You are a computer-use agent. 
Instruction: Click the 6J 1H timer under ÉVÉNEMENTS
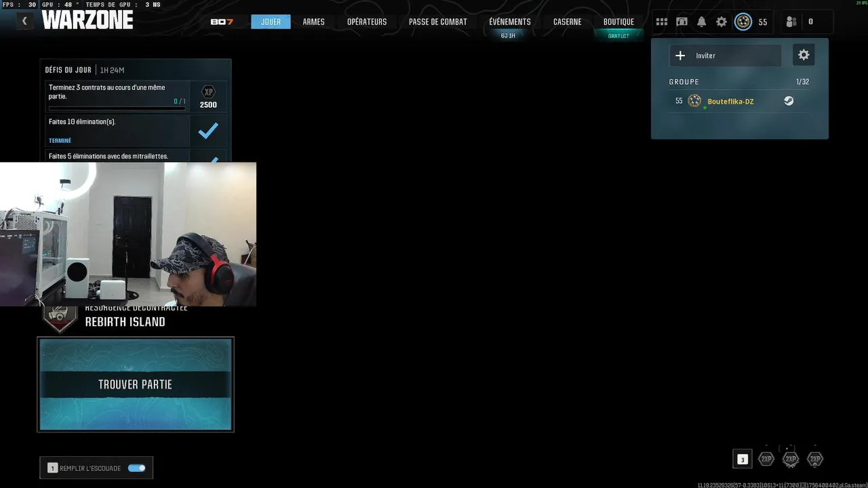pos(508,36)
